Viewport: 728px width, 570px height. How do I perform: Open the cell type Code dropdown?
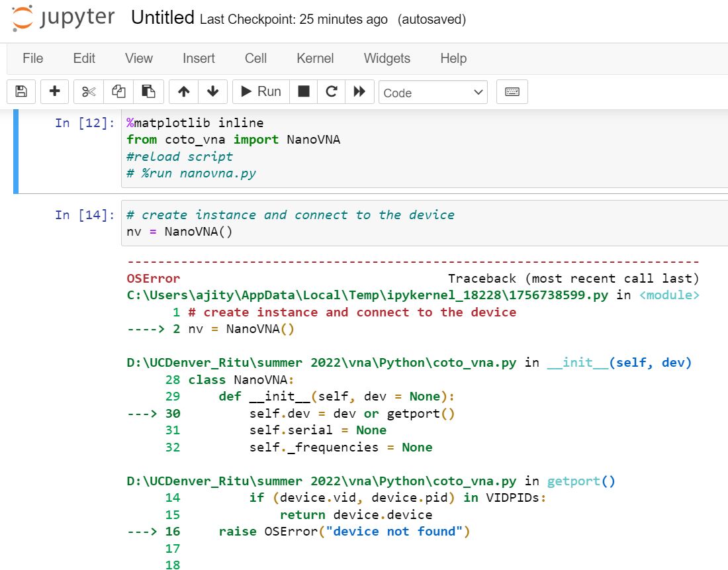(x=433, y=93)
